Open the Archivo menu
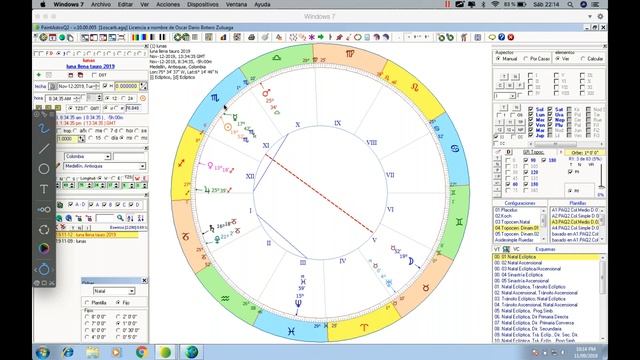The image size is (640, 360). [101, 4]
